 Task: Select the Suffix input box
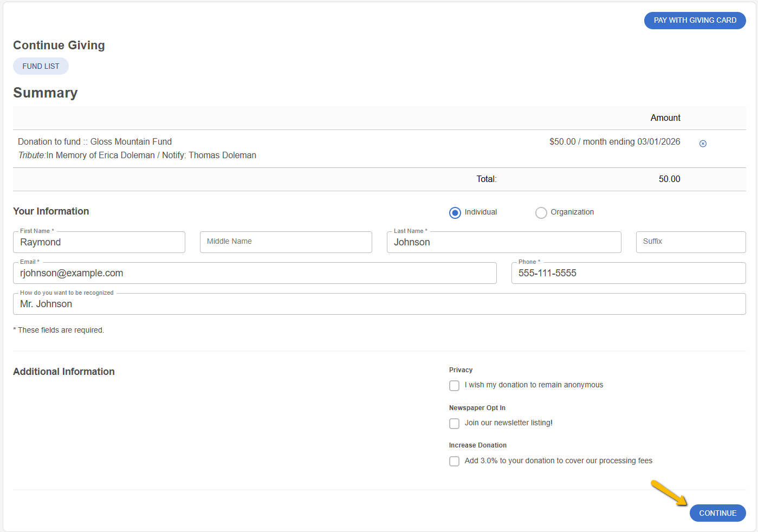(691, 242)
